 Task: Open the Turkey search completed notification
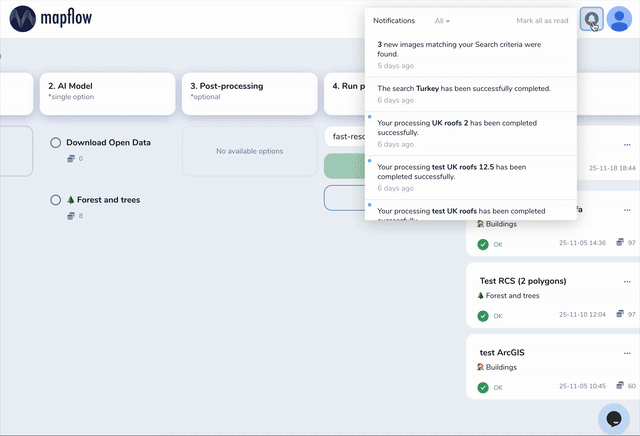coord(470,93)
